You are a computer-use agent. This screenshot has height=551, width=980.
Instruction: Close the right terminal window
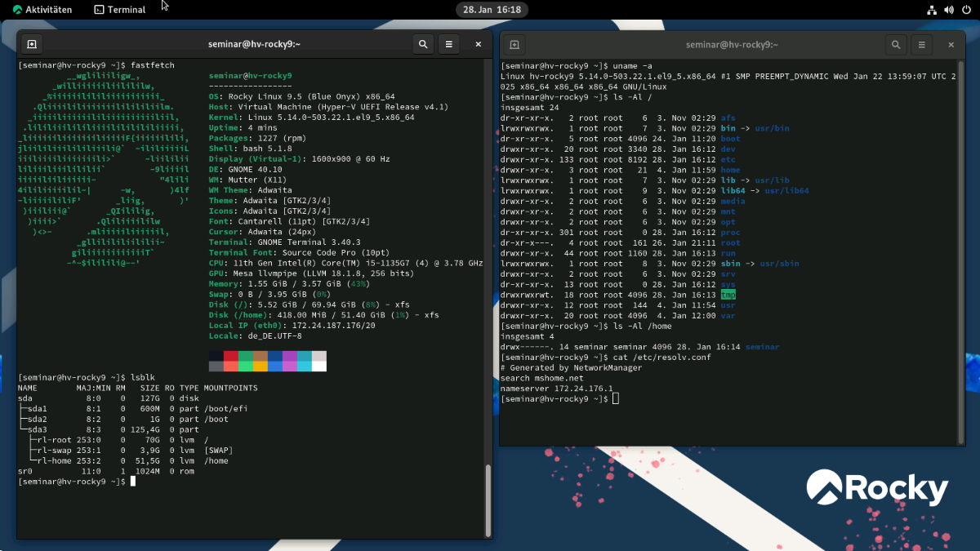tap(952, 45)
